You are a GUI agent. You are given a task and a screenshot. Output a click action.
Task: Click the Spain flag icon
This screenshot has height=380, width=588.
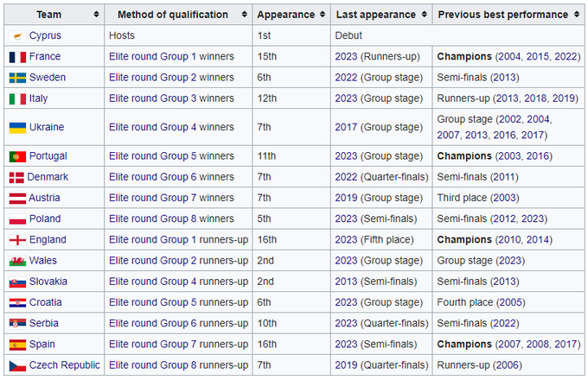16,345
